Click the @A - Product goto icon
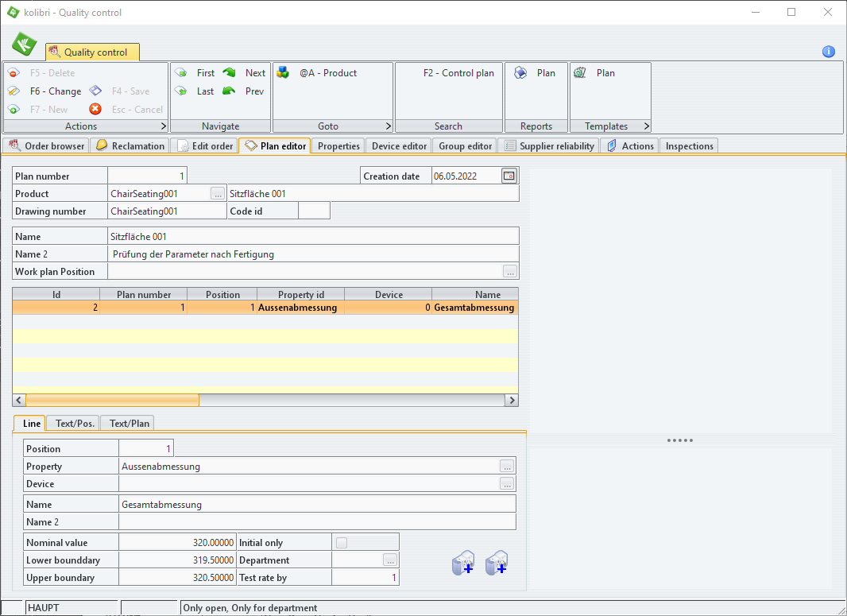Viewport: 847px width, 616px height. (283, 73)
